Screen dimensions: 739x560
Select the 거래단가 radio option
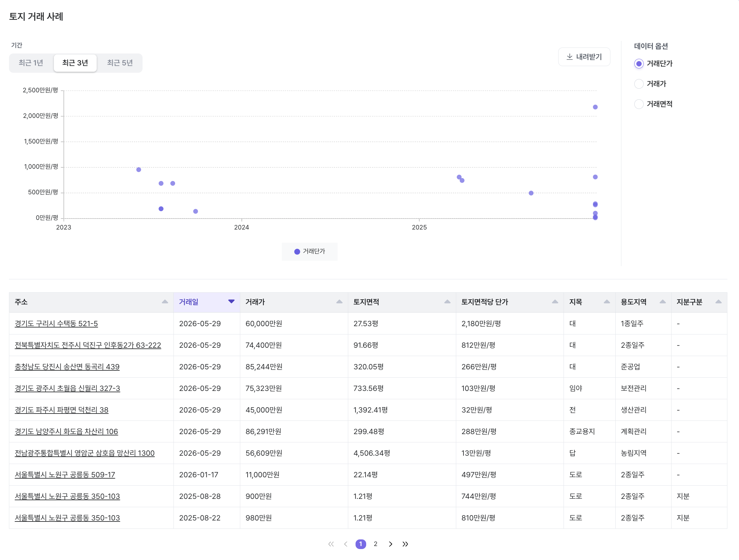639,64
